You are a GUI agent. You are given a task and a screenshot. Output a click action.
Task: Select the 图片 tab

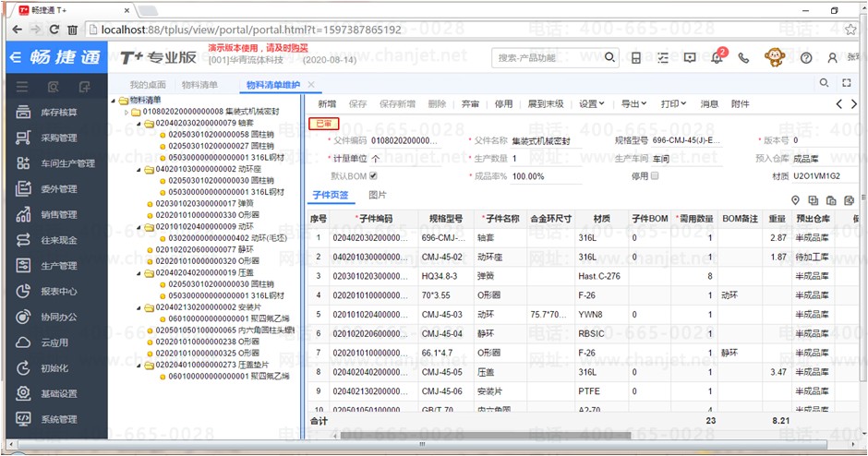[x=377, y=196]
